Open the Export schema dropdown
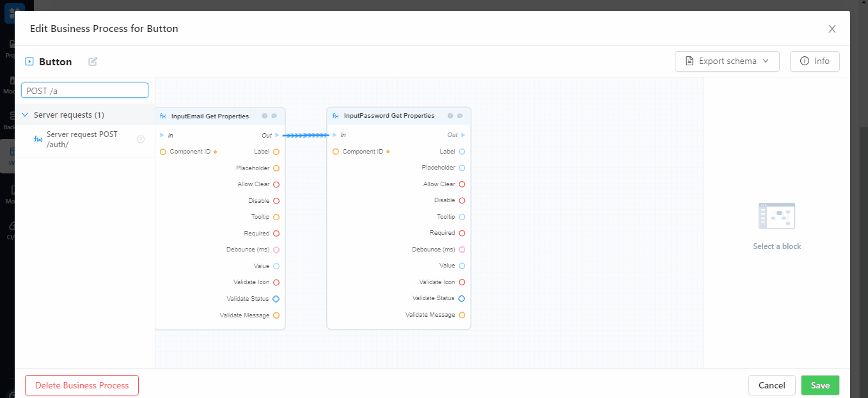The width and height of the screenshot is (868, 398). (727, 61)
